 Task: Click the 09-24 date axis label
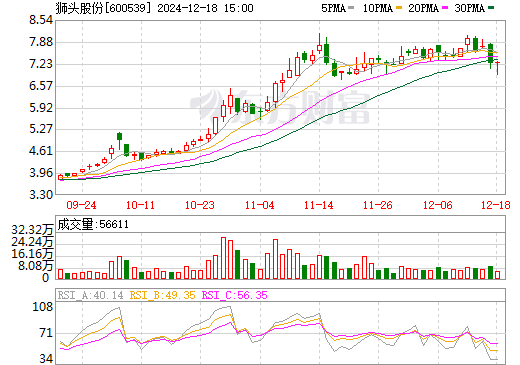coord(81,205)
